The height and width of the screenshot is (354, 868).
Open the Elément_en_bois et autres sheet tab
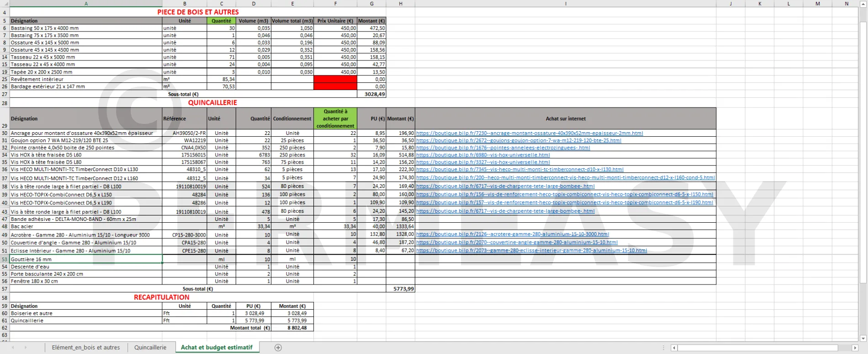tap(86, 348)
